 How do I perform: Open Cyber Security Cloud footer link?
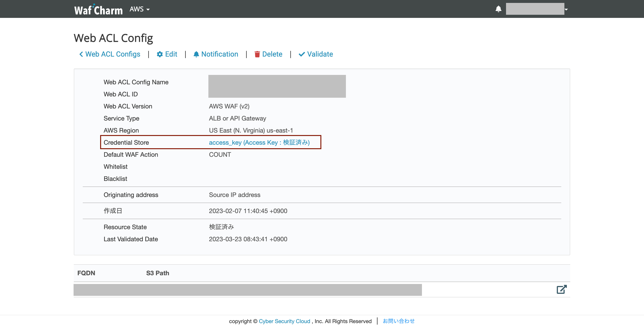pyautogui.click(x=284, y=321)
